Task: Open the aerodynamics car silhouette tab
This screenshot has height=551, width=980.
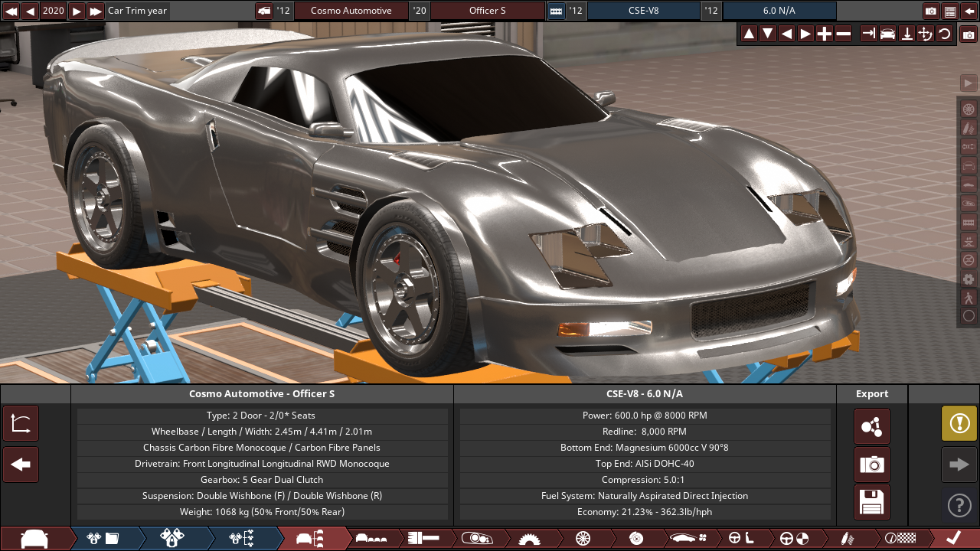Action: (688, 539)
